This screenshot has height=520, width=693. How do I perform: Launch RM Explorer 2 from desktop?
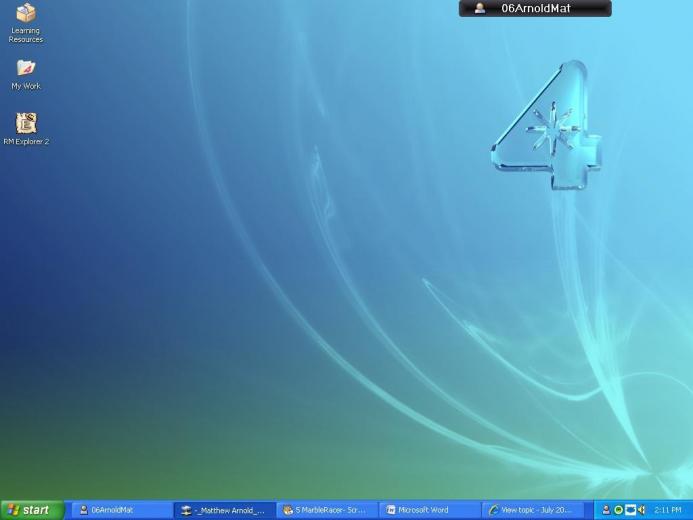[x=26, y=129]
